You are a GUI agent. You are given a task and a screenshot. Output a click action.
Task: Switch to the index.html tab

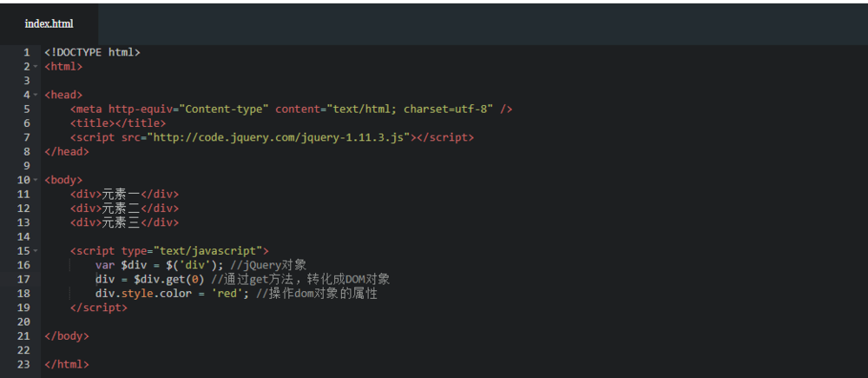[49, 23]
